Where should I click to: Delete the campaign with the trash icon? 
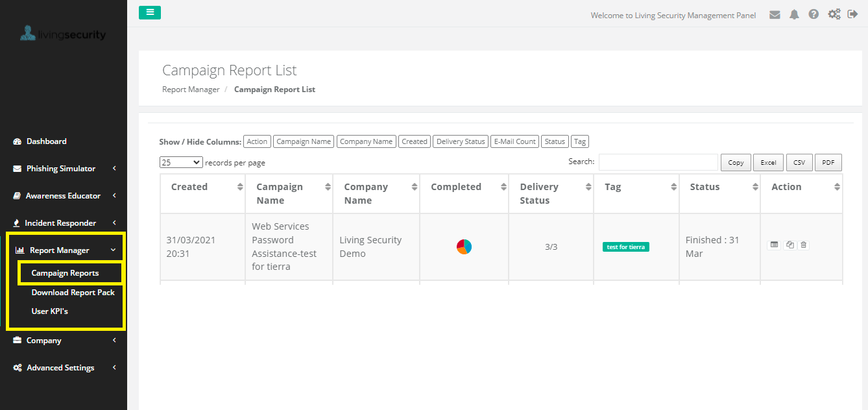[x=804, y=245]
